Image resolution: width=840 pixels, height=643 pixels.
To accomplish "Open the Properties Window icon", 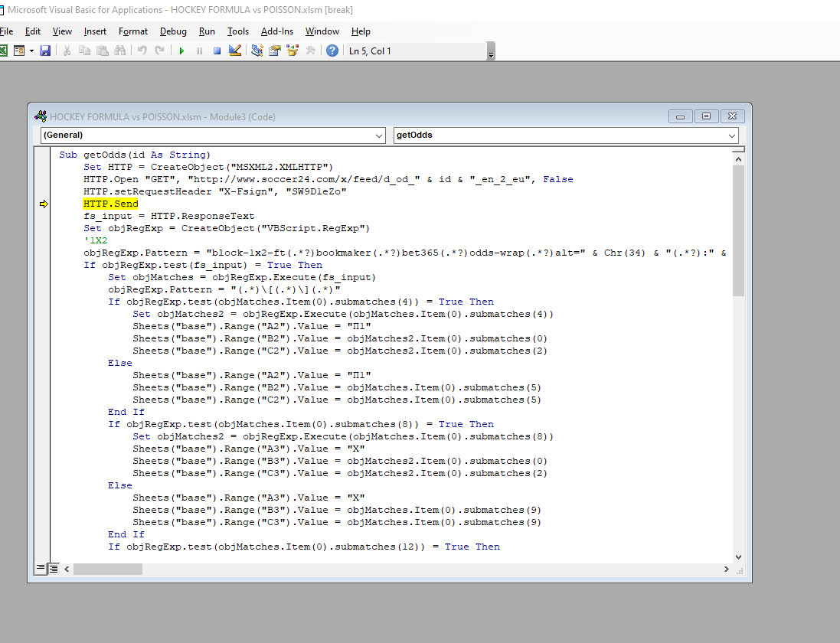I will [274, 51].
